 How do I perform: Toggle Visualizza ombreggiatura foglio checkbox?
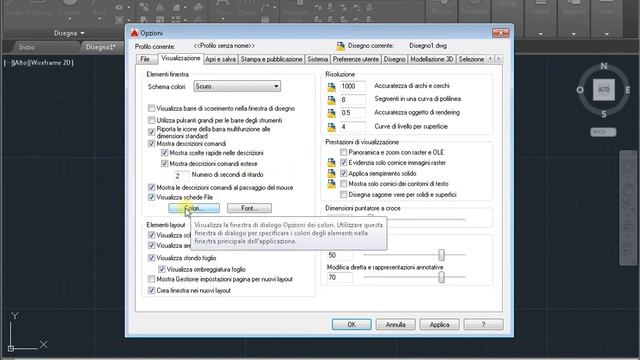[162, 269]
